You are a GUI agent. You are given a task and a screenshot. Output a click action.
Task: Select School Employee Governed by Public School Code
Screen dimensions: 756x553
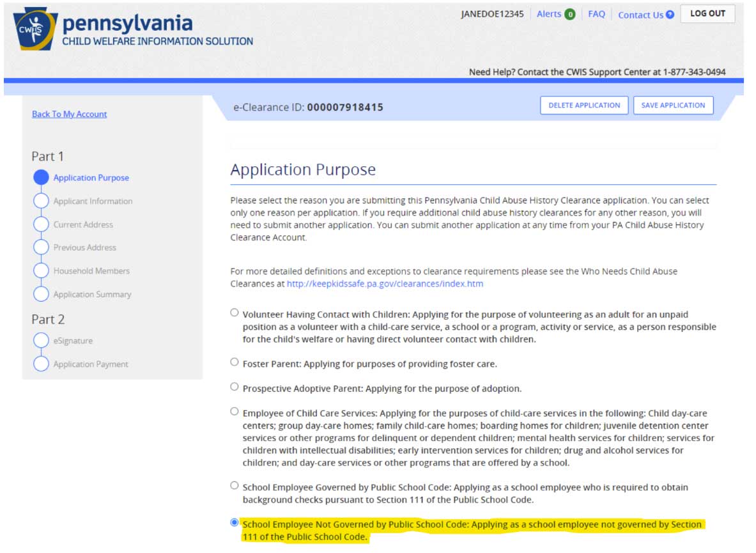click(x=233, y=485)
